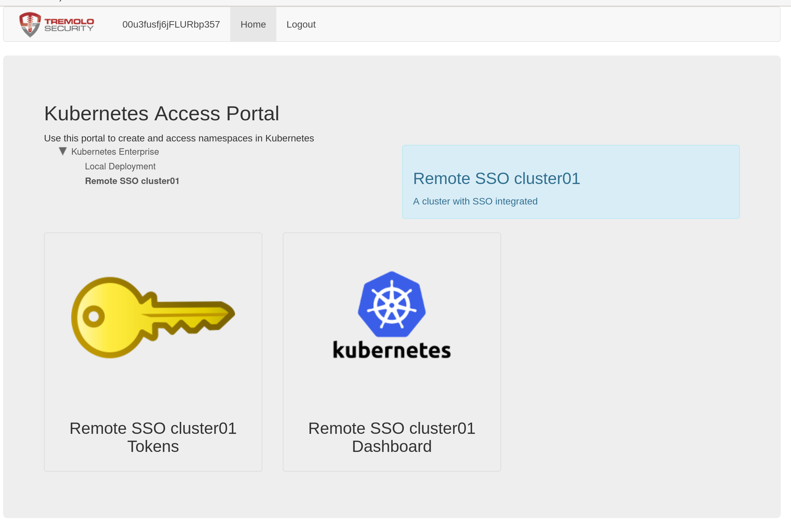The image size is (791, 532).
Task: Collapse the Kubernetes Enterprise tree triangle
Action: [x=62, y=151]
